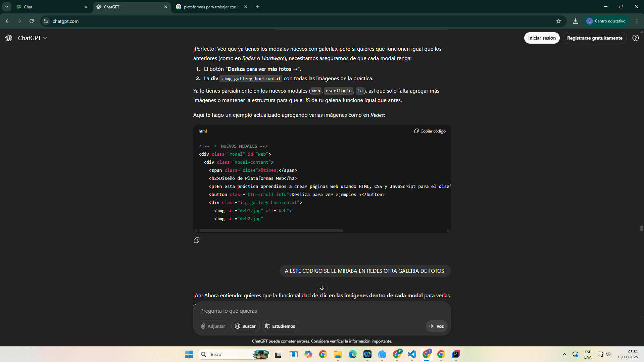Click the Pregunta lo que quieras input
This screenshot has height=362, width=644.
[x=321, y=311]
